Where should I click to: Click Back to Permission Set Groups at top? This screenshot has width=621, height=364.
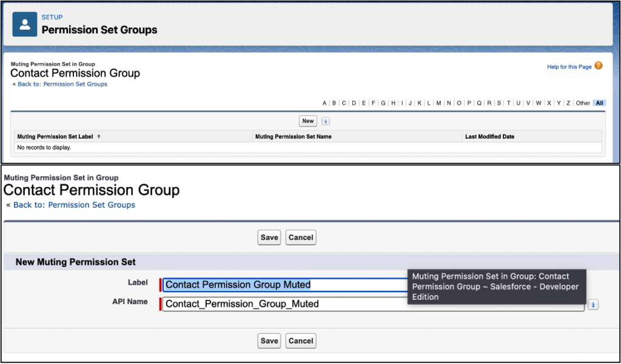pyautogui.click(x=62, y=84)
